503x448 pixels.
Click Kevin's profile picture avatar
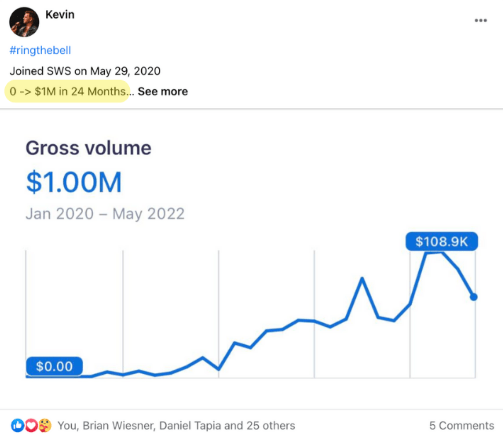coord(24,22)
